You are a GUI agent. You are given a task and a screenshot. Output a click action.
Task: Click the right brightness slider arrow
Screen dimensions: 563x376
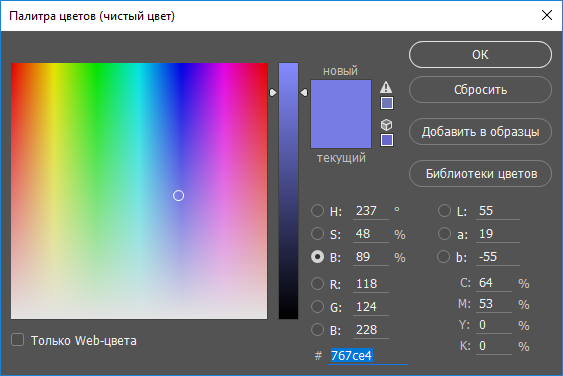point(304,93)
